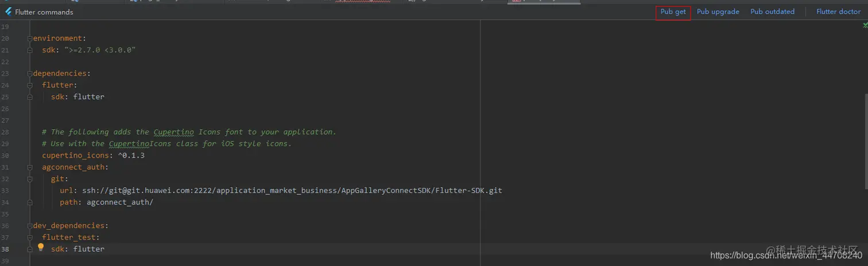868x266 pixels.
Task: Click the CupertinoIcons class comment line
Action: (166, 144)
